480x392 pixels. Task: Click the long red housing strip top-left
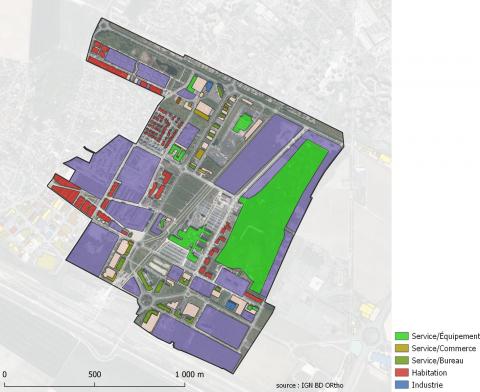(107, 67)
